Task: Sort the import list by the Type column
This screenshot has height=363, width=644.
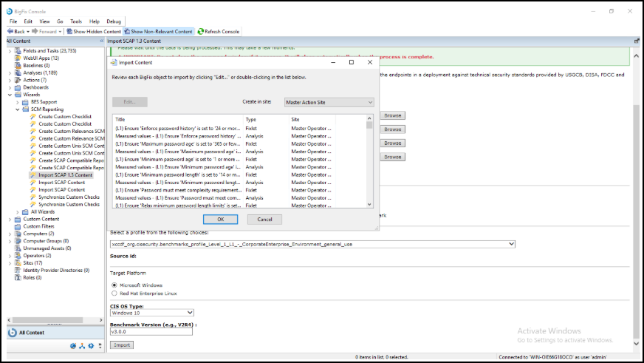Action: pyautogui.click(x=266, y=120)
